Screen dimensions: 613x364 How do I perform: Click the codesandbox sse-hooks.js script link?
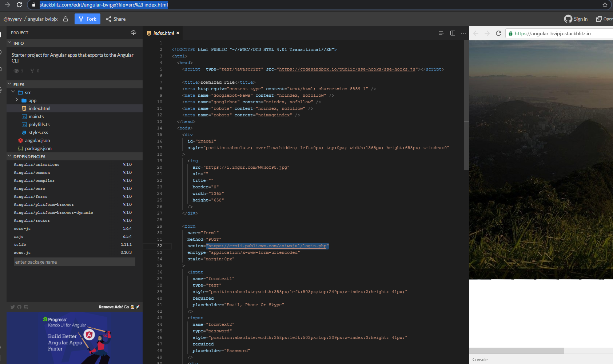click(347, 69)
